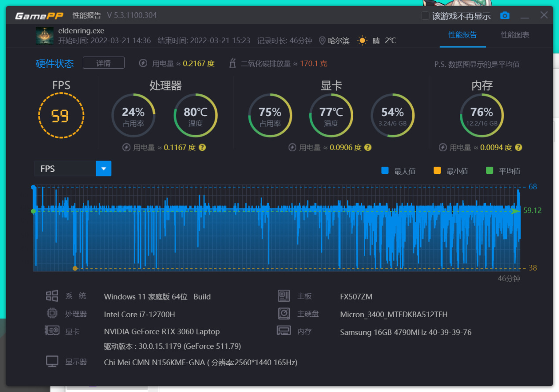Click the camera screenshot icon

(505, 15)
